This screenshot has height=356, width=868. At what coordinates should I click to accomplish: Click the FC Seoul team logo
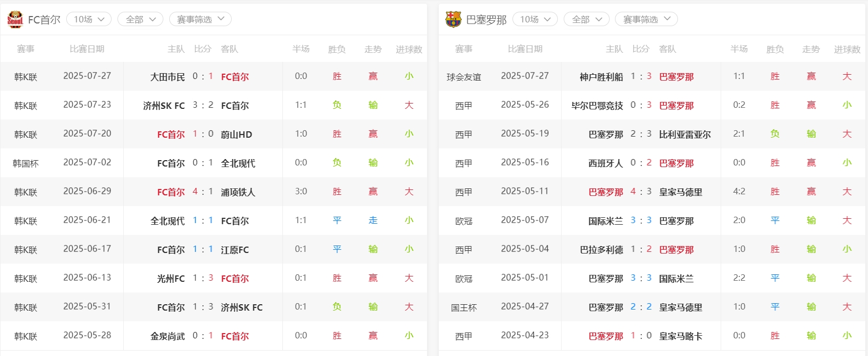click(x=15, y=20)
